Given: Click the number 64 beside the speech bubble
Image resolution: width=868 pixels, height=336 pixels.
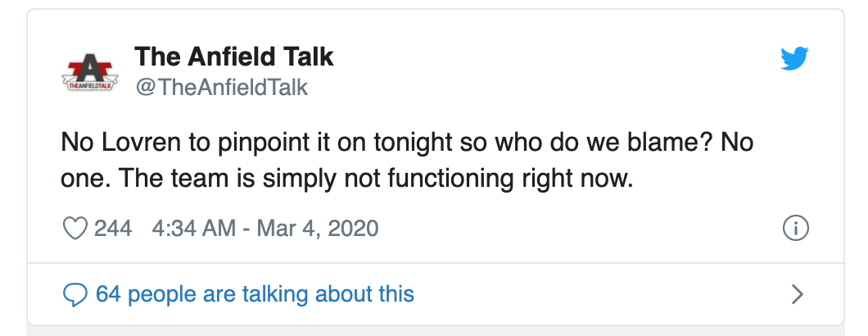Looking at the screenshot, I should tap(108, 293).
